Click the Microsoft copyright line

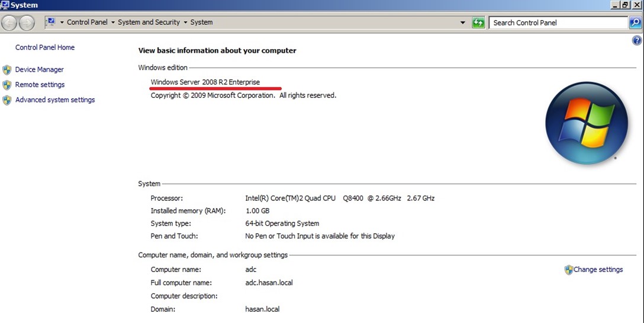point(243,95)
